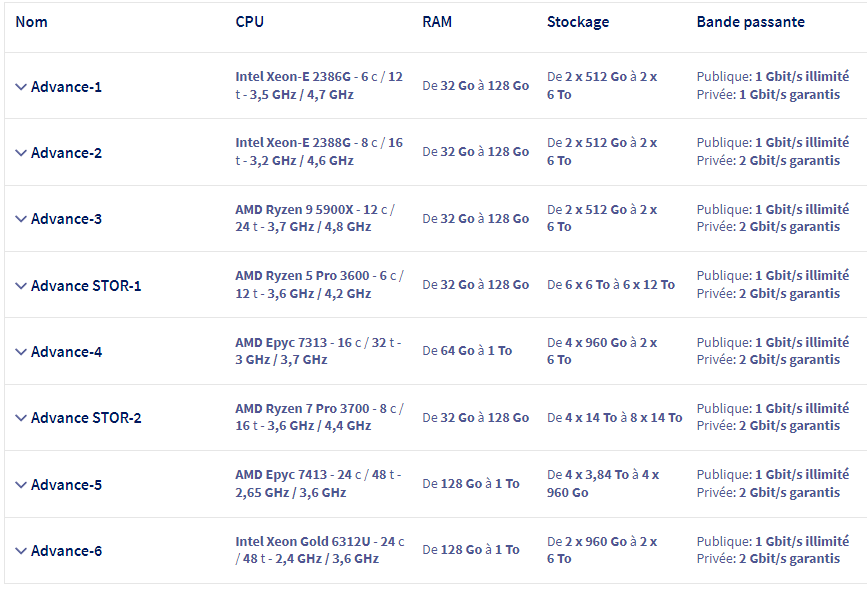Image resolution: width=868 pixels, height=589 pixels.
Task: Expand the Advance STOR-1 chevron
Action: click(21, 286)
